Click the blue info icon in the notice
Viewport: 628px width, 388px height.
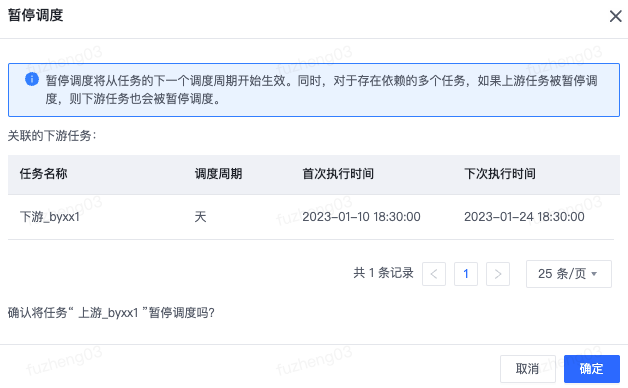(32, 79)
